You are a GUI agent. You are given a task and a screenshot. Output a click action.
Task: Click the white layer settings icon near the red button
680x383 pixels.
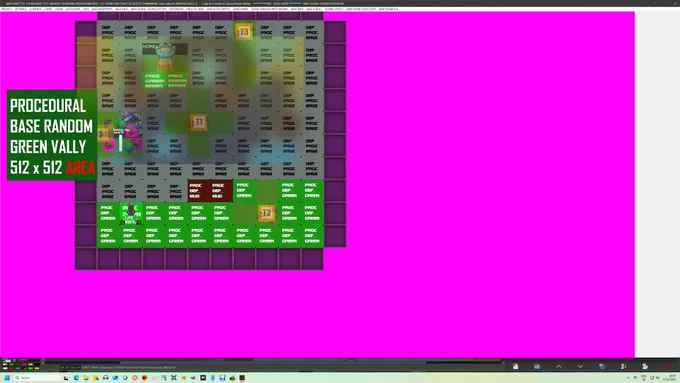pos(645,367)
